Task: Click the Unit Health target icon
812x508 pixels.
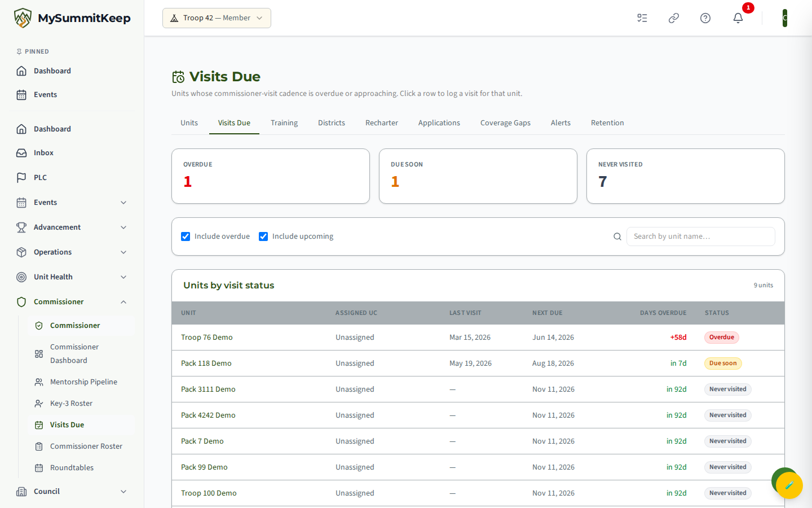Action: point(21,277)
